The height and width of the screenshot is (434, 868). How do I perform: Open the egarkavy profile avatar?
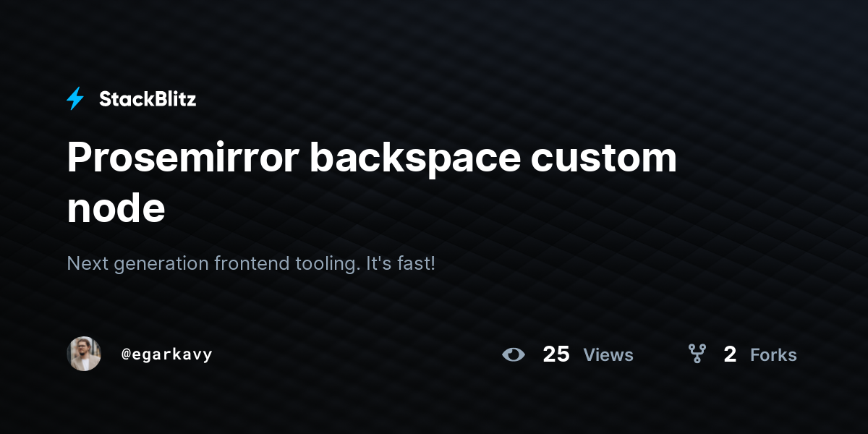click(84, 354)
